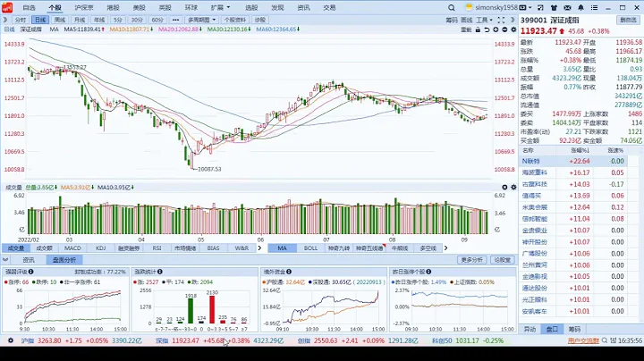Open the skin (shirt) icon in title bar

pos(554,8)
